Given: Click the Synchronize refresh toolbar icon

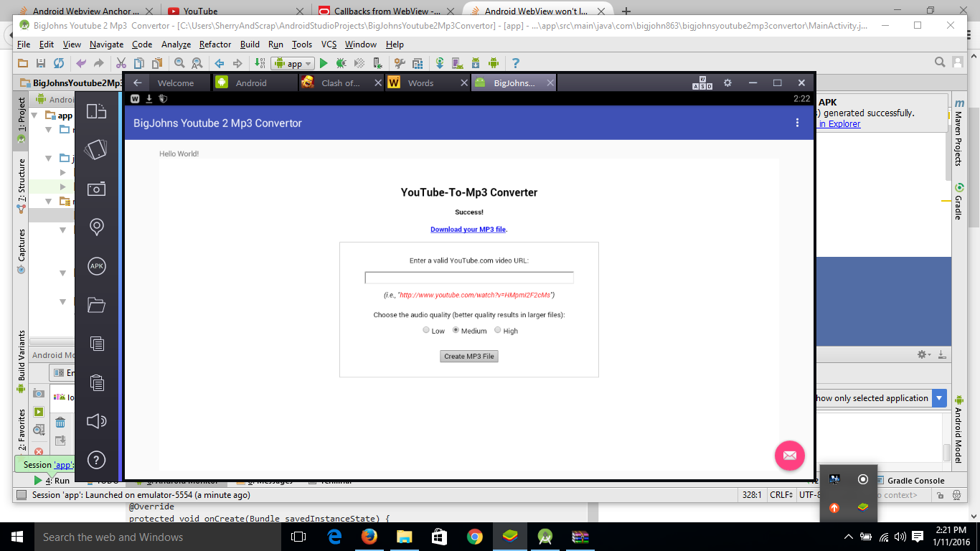Looking at the screenshot, I should (59, 63).
